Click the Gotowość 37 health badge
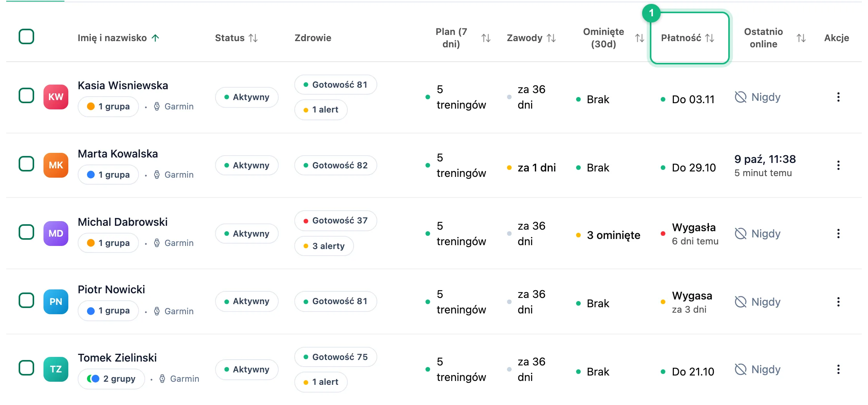This screenshot has height=405, width=868. (336, 220)
